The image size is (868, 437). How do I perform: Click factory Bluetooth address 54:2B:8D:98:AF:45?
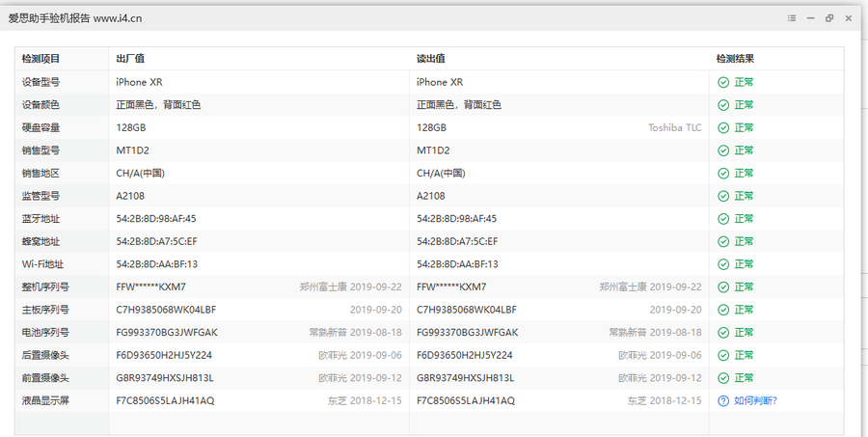point(156,218)
